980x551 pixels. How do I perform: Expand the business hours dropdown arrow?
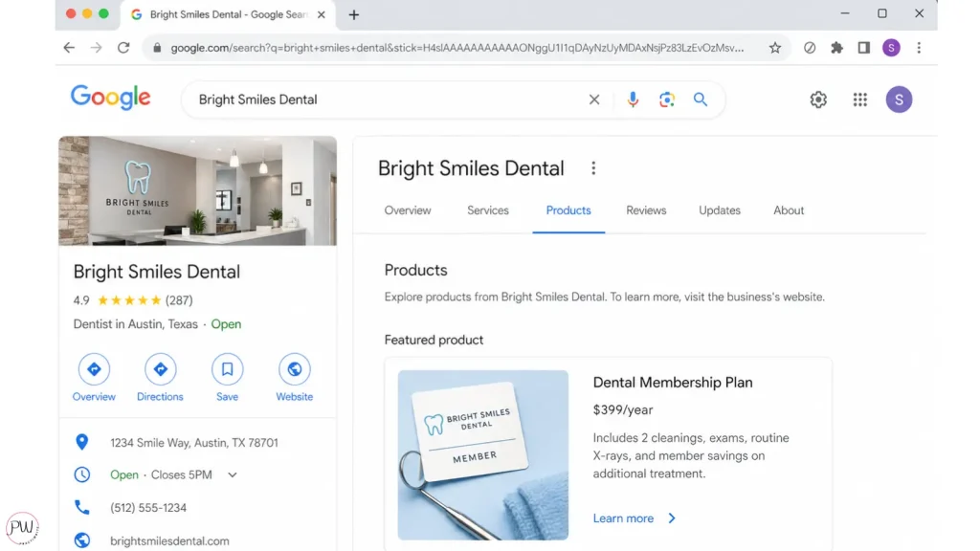click(232, 474)
